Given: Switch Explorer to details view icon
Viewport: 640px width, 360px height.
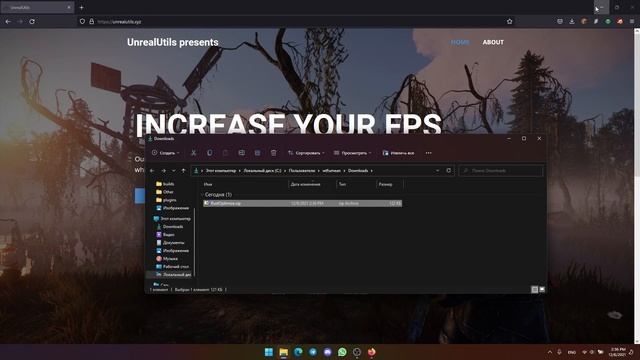Looking at the screenshot, I should 534,289.
